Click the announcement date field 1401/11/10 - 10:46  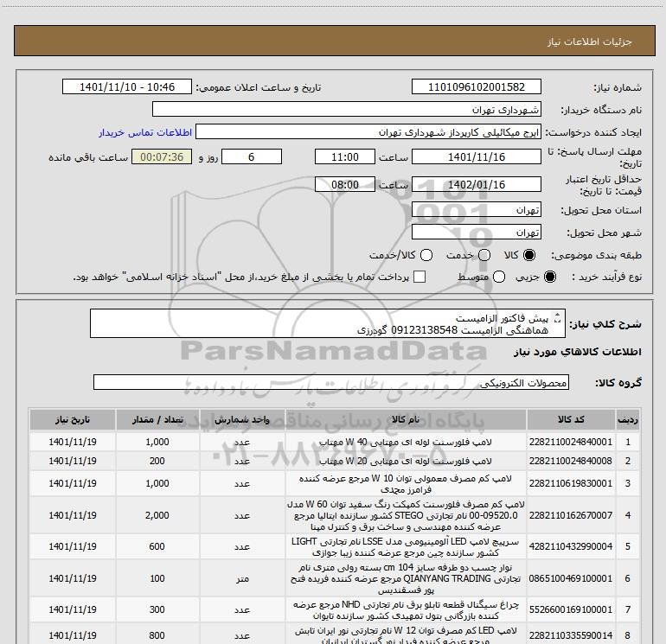[127, 86]
